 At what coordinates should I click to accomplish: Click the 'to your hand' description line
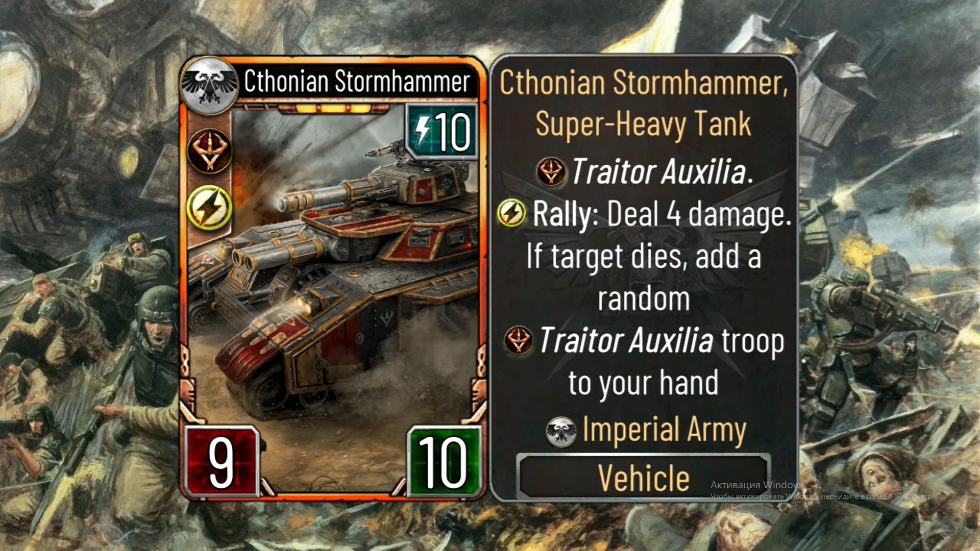click(643, 384)
